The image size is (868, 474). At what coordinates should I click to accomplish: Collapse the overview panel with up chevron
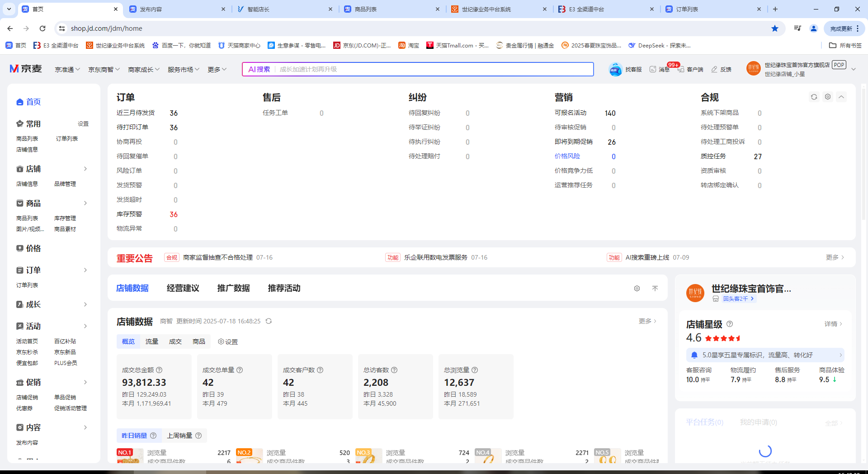841,97
